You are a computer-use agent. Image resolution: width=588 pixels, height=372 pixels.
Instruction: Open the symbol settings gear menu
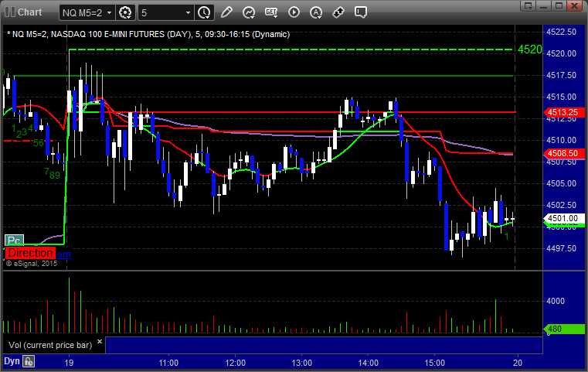pyautogui.click(x=125, y=13)
